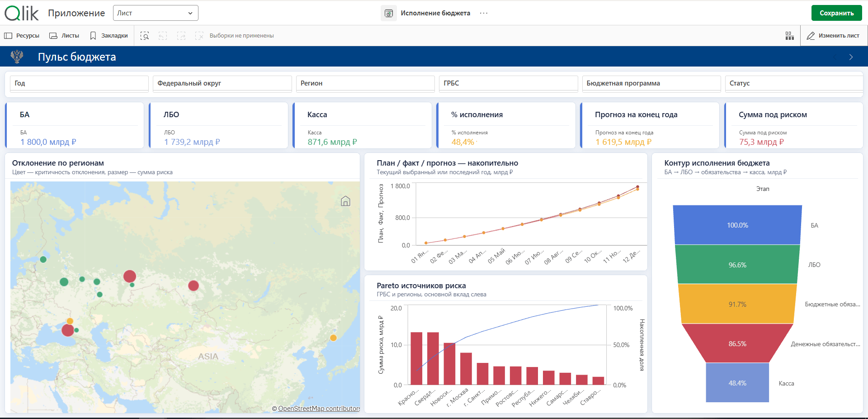Select the green ЛБО funnel segment
This screenshot has height=419, width=868.
pos(737,265)
